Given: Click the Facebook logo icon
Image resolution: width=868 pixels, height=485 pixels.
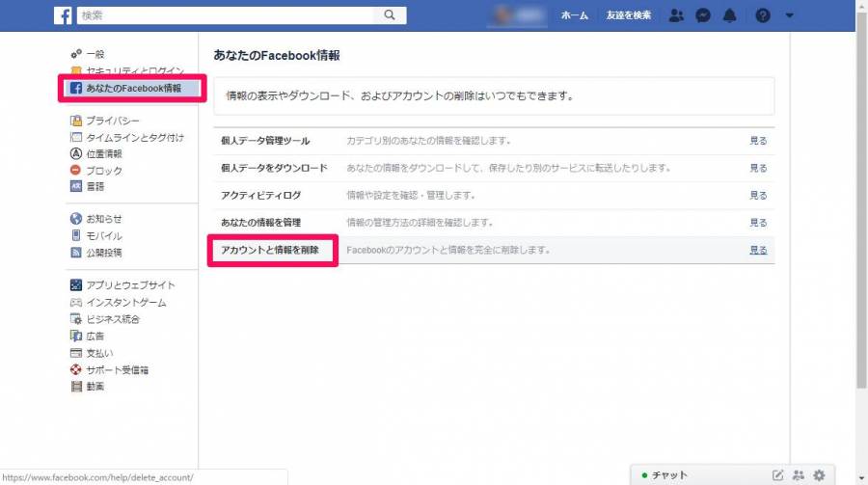Looking at the screenshot, I should coord(63,15).
